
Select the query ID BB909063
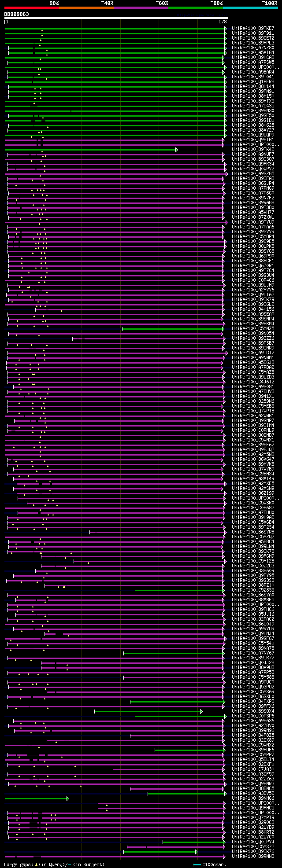[x=17, y=14]
